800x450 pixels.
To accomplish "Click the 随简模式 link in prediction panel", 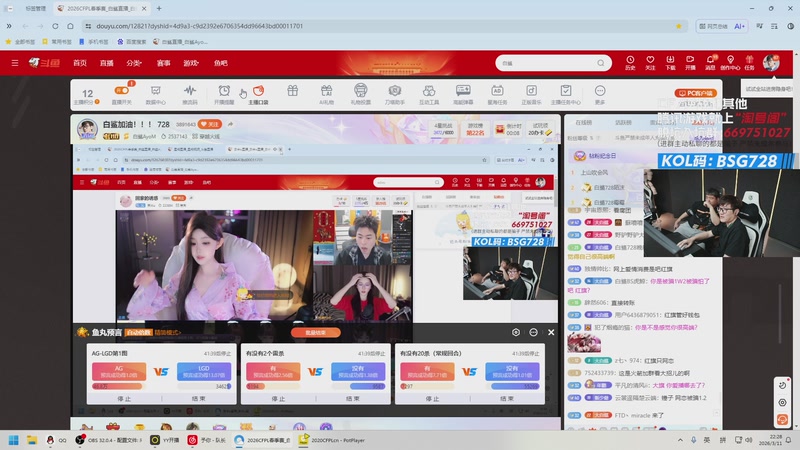I will (x=167, y=333).
